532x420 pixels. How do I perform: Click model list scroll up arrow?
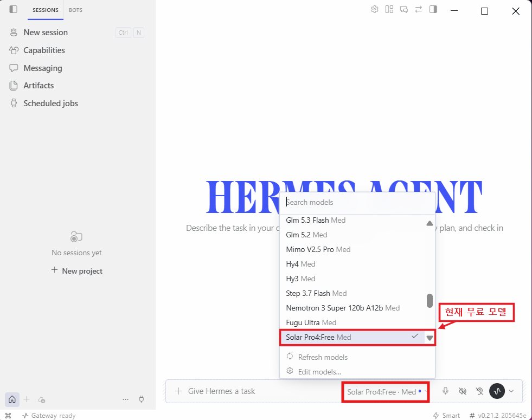click(430, 223)
